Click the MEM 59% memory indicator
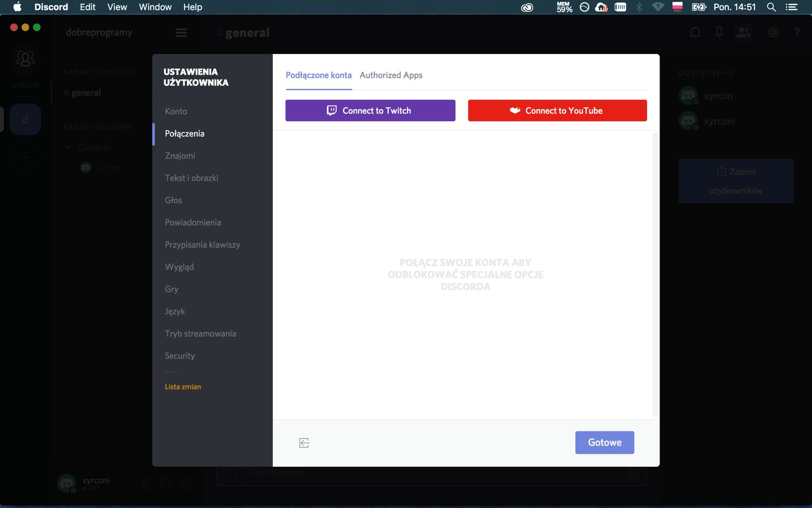Screen dimensions: 812x508 (x=564, y=7)
